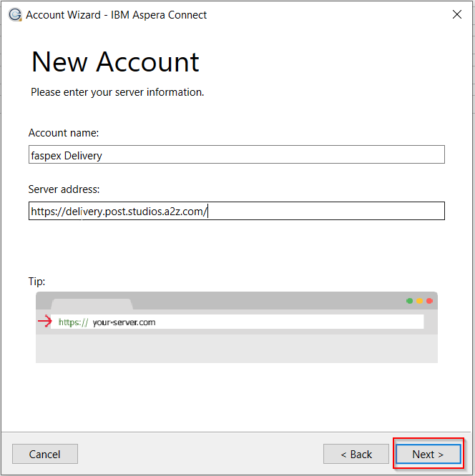The height and width of the screenshot is (476, 475).
Task: Click 'Please enter your server information.' text
Action: (117, 92)
